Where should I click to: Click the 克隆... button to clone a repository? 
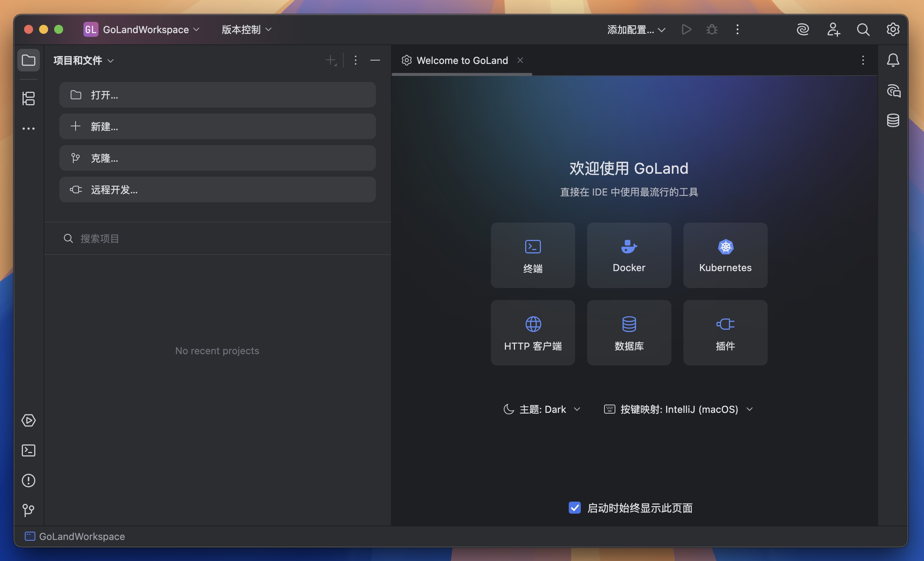click(217, 158)
